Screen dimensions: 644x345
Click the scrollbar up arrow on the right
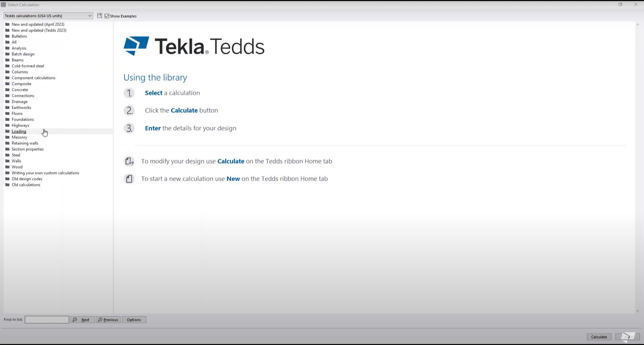pos(638,24)
